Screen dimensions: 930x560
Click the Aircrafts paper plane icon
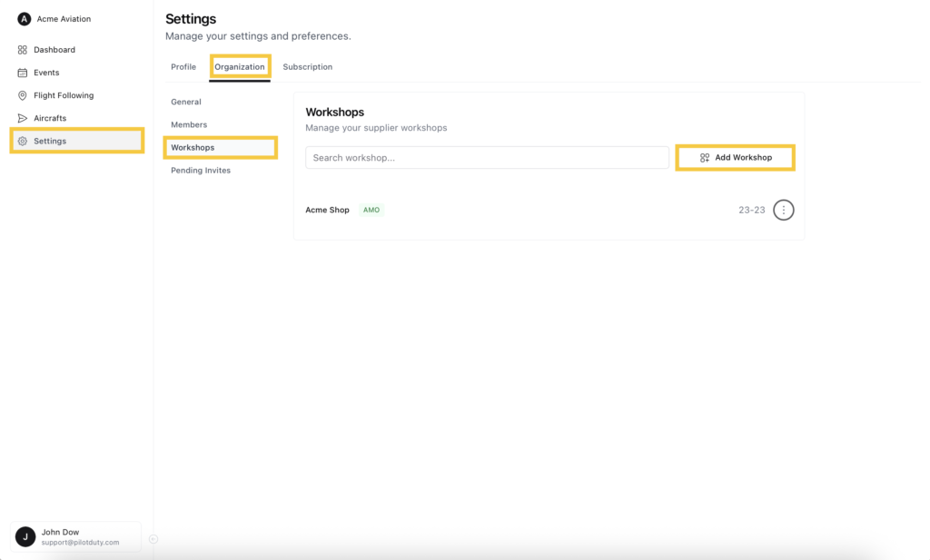click(x=23, y=118)
